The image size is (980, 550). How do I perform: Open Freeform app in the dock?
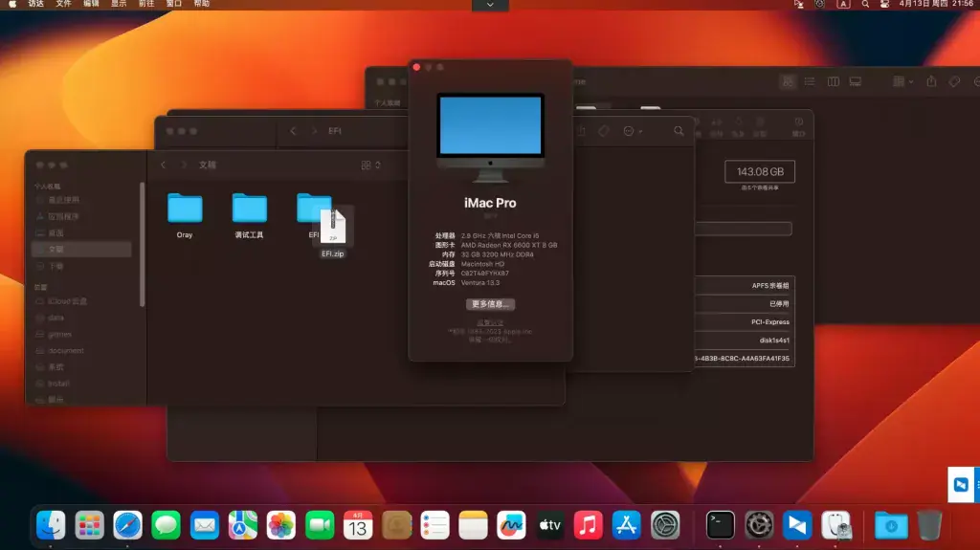click(x=511, y=525)
